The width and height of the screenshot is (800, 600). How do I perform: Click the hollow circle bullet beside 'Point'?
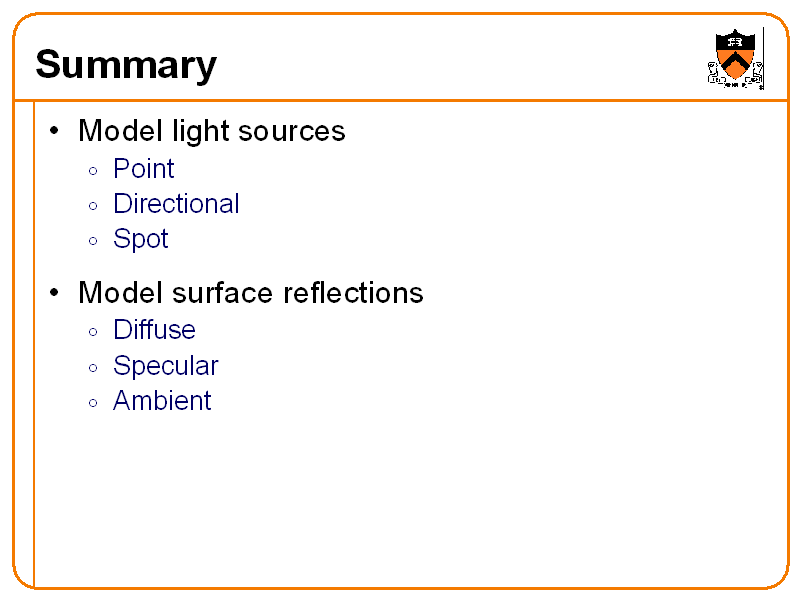[x=92, y=171]
